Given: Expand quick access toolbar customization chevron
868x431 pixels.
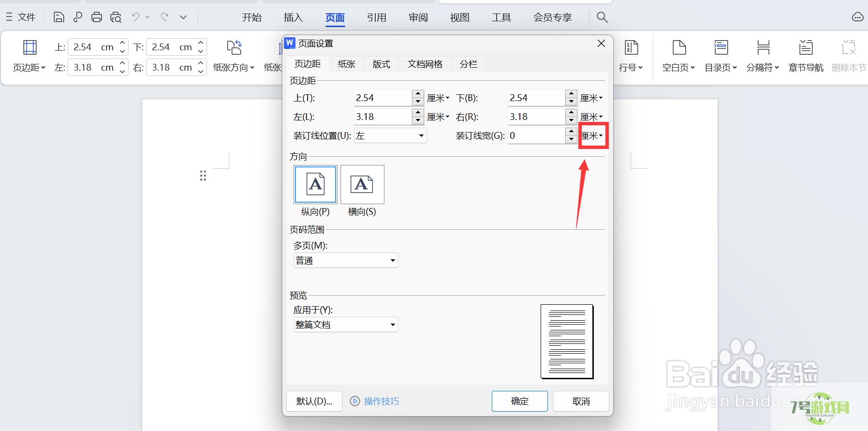Looking at the screenshot, I should point(183,17).
